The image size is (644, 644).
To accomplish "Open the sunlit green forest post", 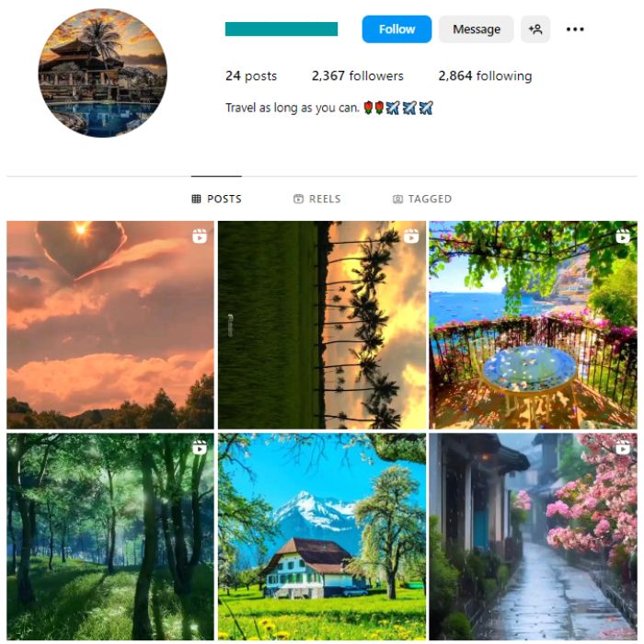I will (110, 536).
